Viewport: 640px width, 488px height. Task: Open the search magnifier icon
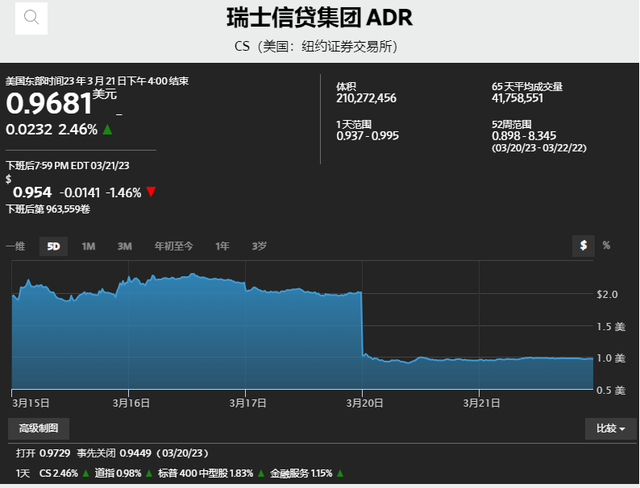tap(31, 18)
